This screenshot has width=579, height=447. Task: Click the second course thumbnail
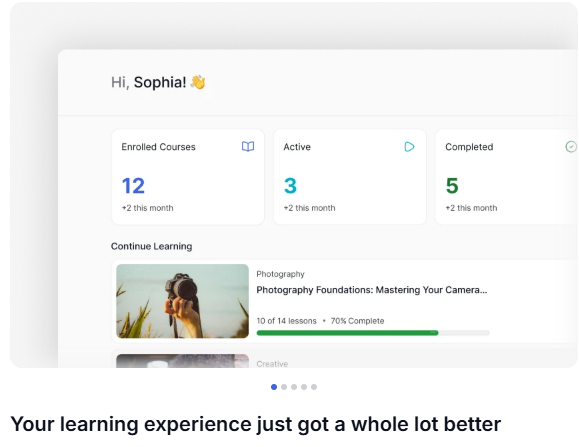coord(182,361)
